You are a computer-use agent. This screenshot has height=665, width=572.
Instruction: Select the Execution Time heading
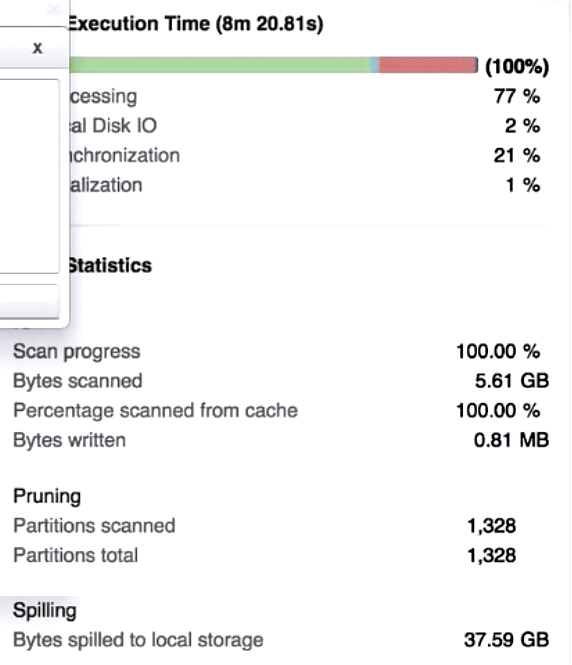(195, 24)
